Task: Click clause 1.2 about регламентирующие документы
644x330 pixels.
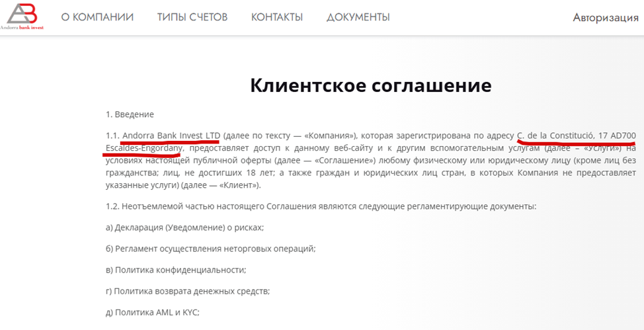Action: click(x=321, y=206)
